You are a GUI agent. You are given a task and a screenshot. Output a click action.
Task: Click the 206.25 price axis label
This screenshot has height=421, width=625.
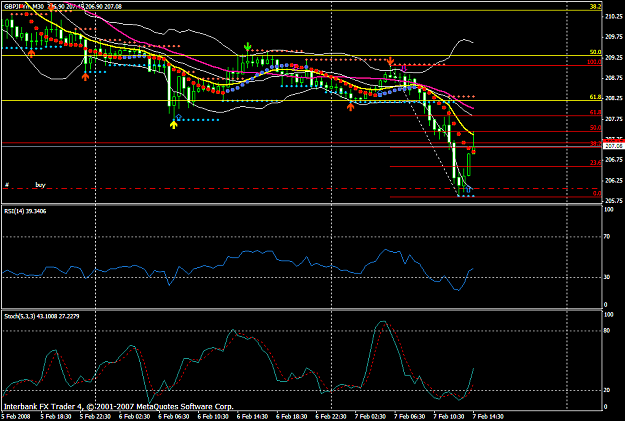[x=614, y=181]
